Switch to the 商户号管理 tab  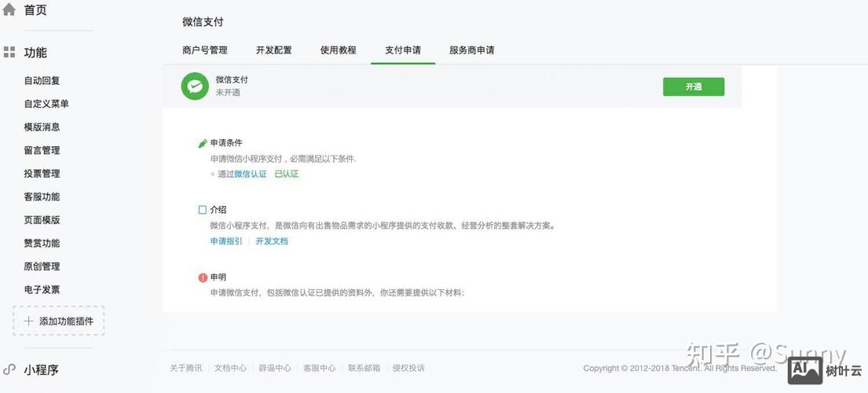205,50
